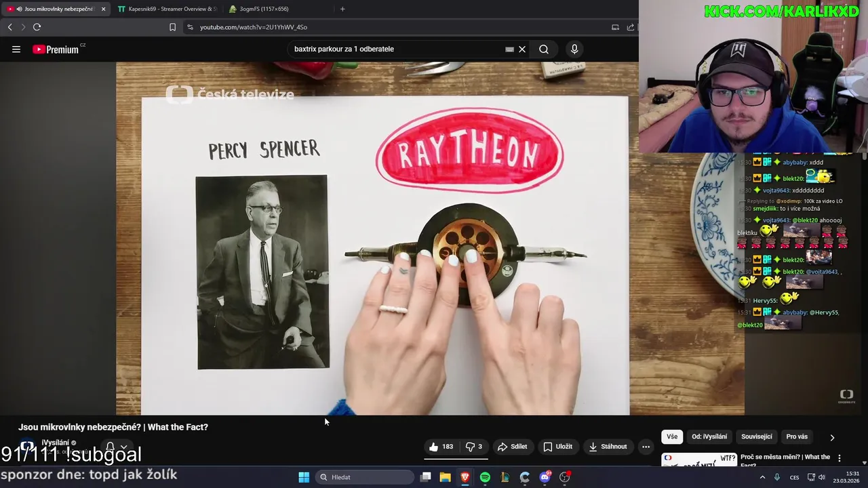View site settings icon beside URL
The image size is (868, 488).
[x=191, y=27]
